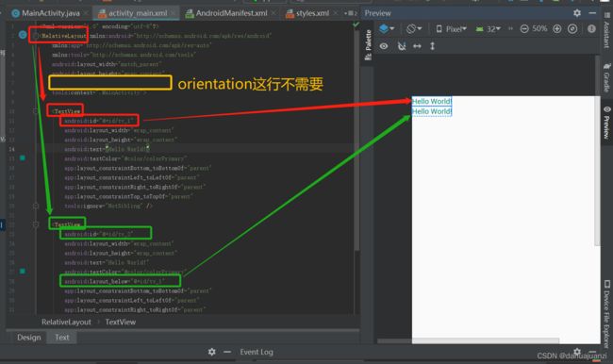Toggle view options eye icon
This screenshot has height=364, width=613.
pyautogui.click(x=384, y=46)
